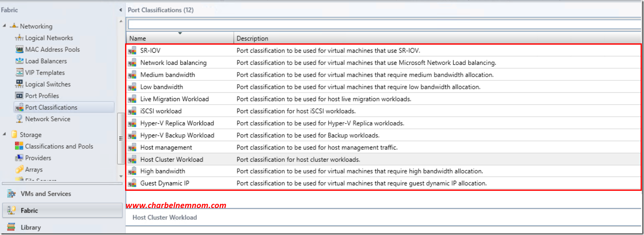
Task: Select Arrays in the tree
Action: [x=34, y=170]
